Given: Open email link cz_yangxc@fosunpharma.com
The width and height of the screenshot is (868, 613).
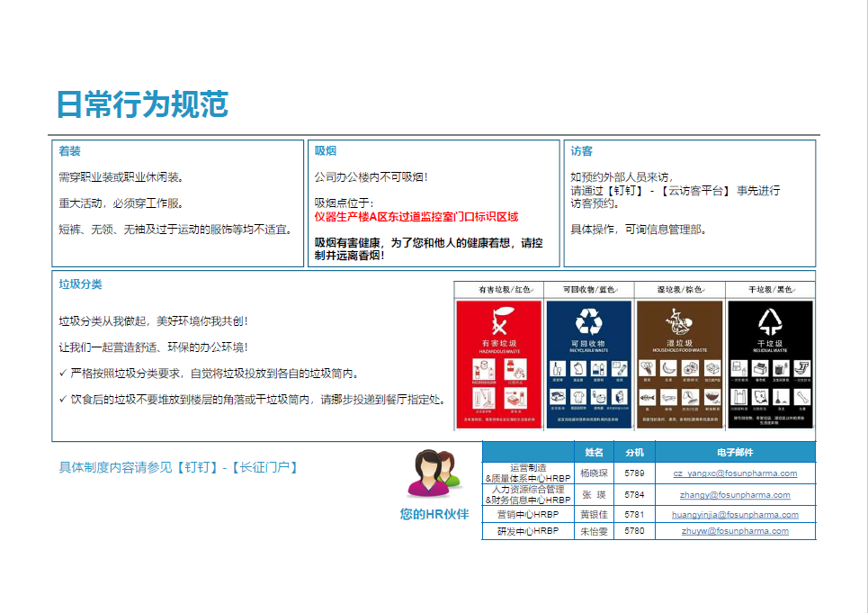Looking at the screenshot, I should click(735, 473).
